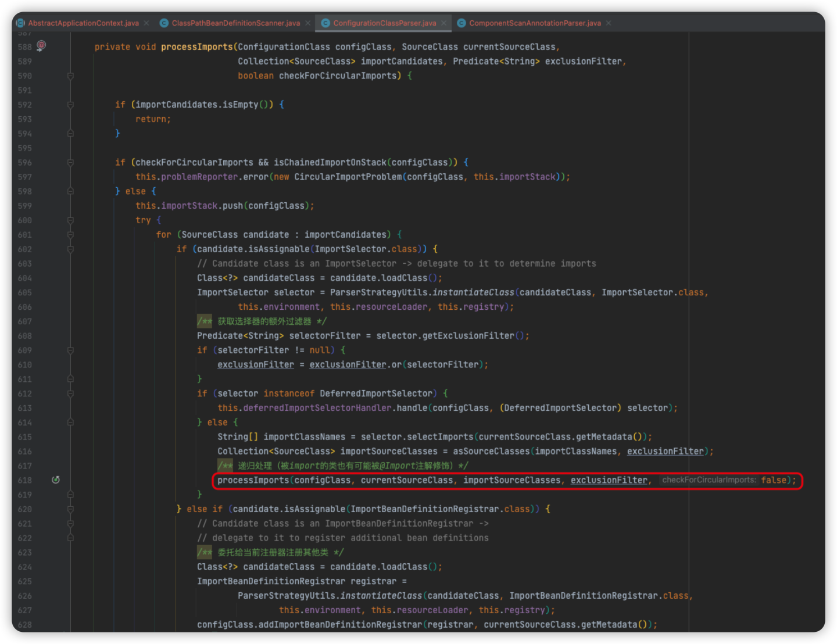
Task: Click the checkForCircularImports parameter hint on line 618
Action: 709,480
